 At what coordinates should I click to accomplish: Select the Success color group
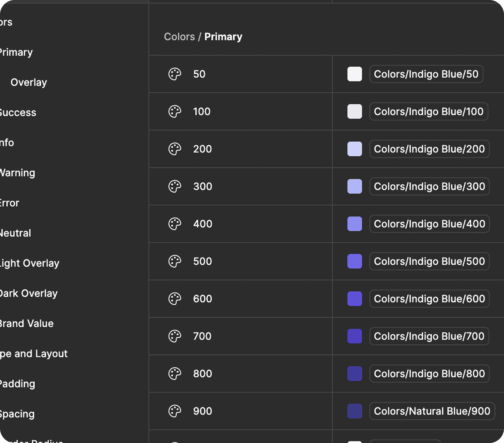tap(18, 113)
